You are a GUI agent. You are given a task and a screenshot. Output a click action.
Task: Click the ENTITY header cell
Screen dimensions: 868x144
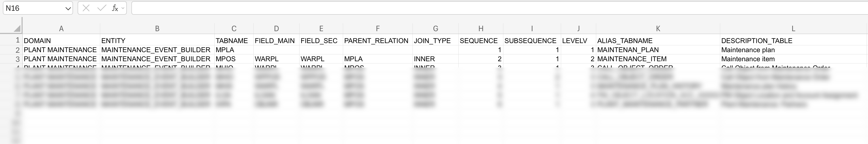point(157,41)
